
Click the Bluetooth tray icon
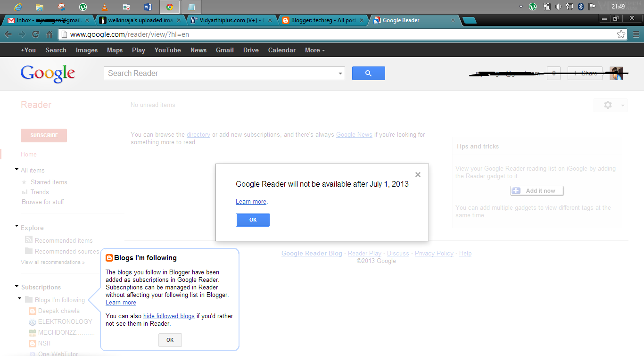tap(581, 7)
